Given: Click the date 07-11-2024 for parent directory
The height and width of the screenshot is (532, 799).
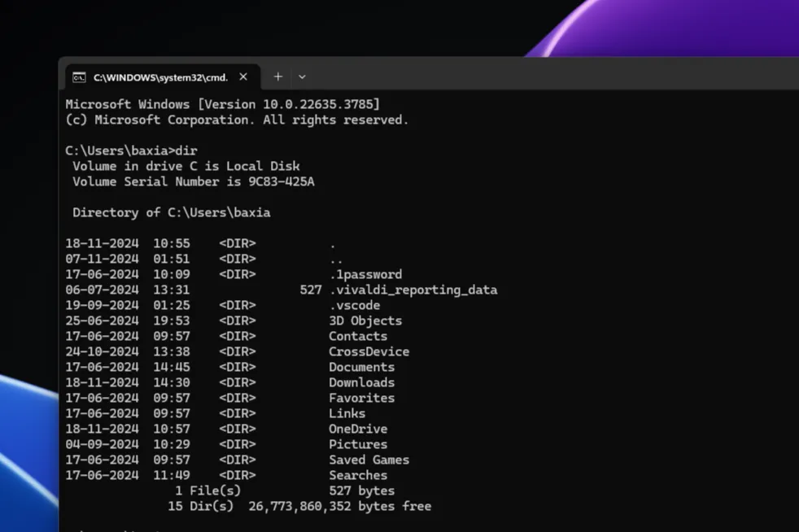Looking at the screenshot, I should click(x=102, y=259).
